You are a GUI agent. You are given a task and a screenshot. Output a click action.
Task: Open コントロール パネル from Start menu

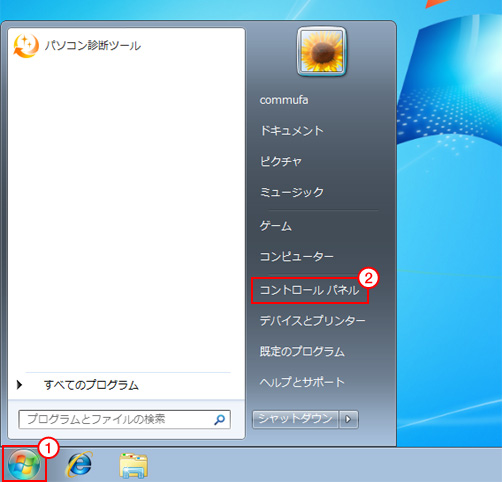pos(310,290)
